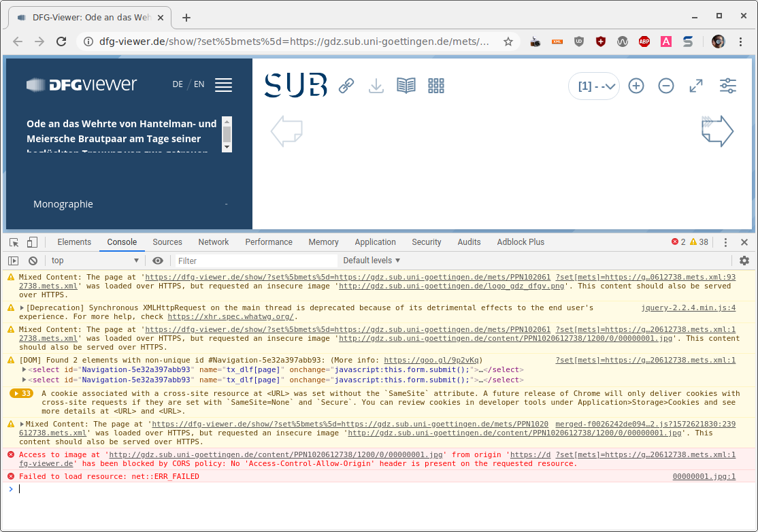Open the grid thumbnails overview icon
The image size is (758, 532).
[x=436, y=86]
